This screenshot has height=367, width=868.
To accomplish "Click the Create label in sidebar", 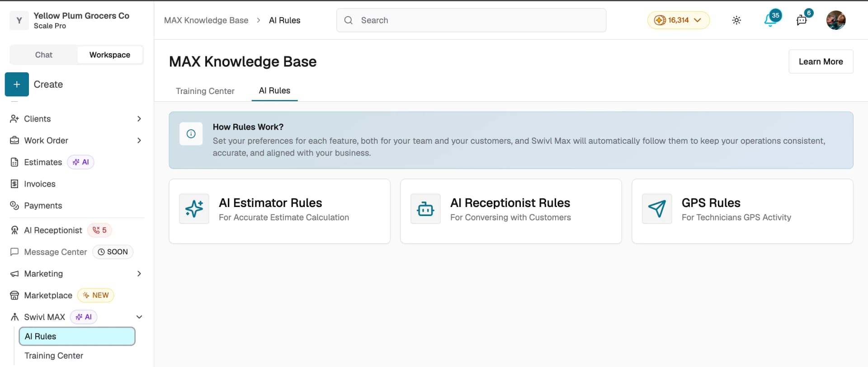I will coord(48,85).
